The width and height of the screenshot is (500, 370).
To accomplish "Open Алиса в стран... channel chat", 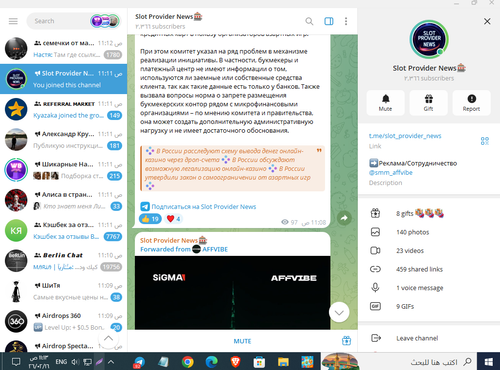I will click(63, 200).
